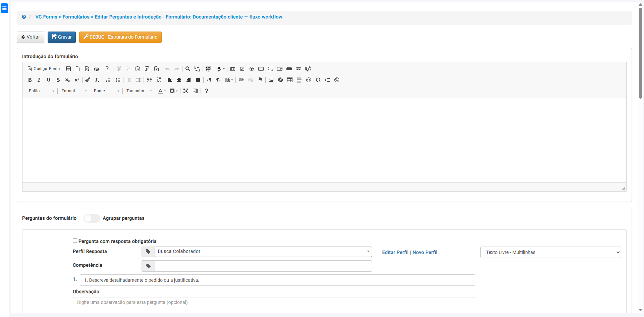Screen dimensions: 644x317
Task: Check Pergunta com resposta obrigatória
Action: (x=75, y=241)
